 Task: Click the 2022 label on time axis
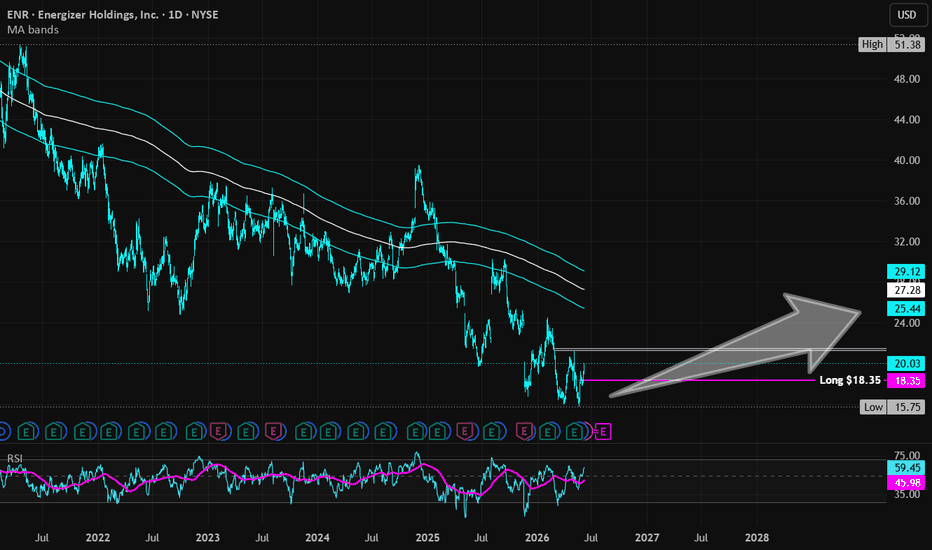[98, 538]
